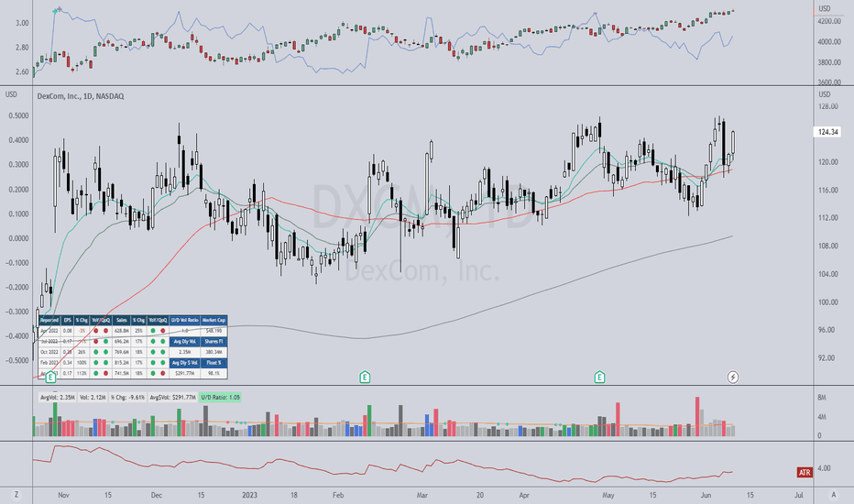Click the EPS column header
Viewport: 854px width, 504px height.
click(x=68, y=321)
